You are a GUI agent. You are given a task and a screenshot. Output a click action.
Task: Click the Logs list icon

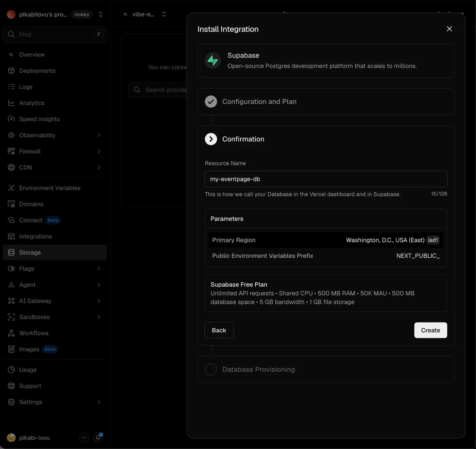(x=11, y=87)
